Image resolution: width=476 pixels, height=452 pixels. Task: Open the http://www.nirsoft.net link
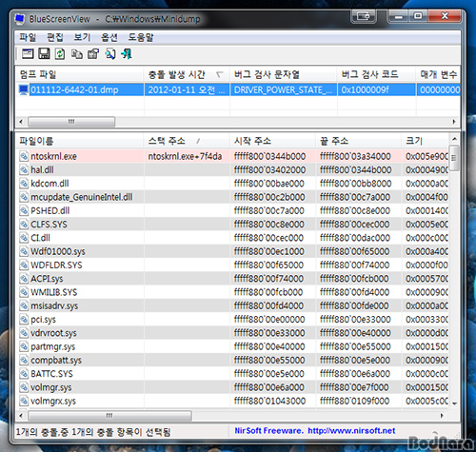(x=351, y=431)
